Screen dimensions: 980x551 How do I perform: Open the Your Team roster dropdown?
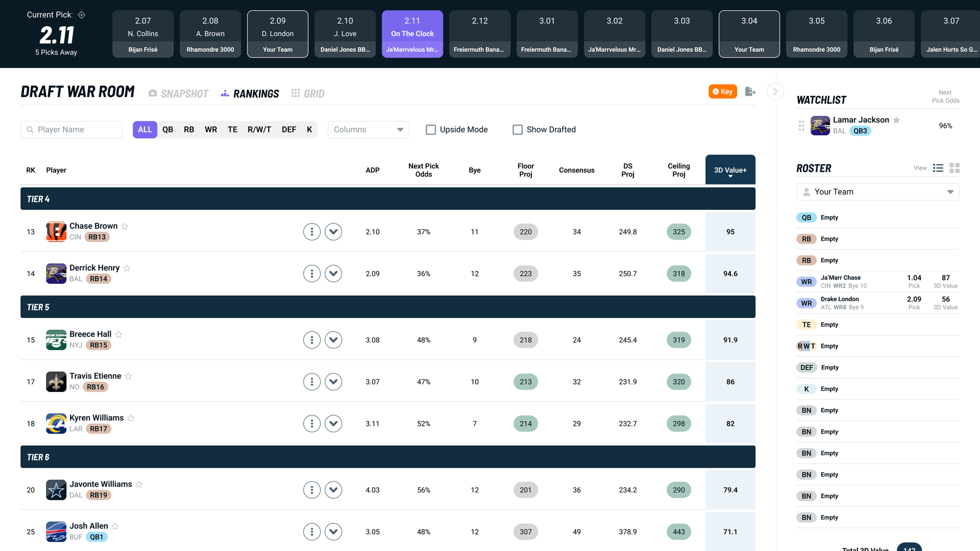point(878,192)
